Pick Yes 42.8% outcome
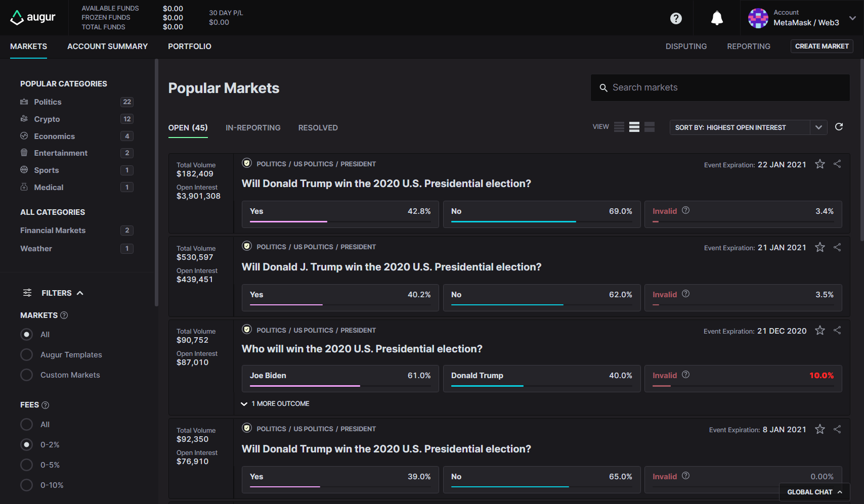Image resolution: width=864 pixels, height=504 pixels. click(x=340, y=214)
